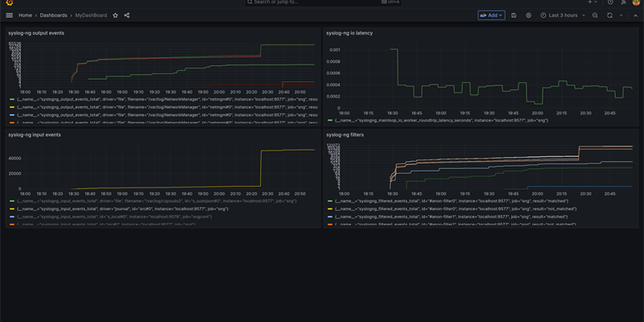This screenshot has width=644, height=322.
Task: Open the syslog-ng filters panel title
Action: pos(345,134)
